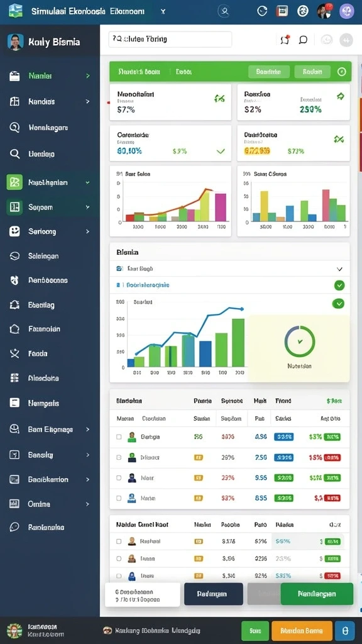
Task: Click the circular progress ring in yellow card
Action: 300,341
